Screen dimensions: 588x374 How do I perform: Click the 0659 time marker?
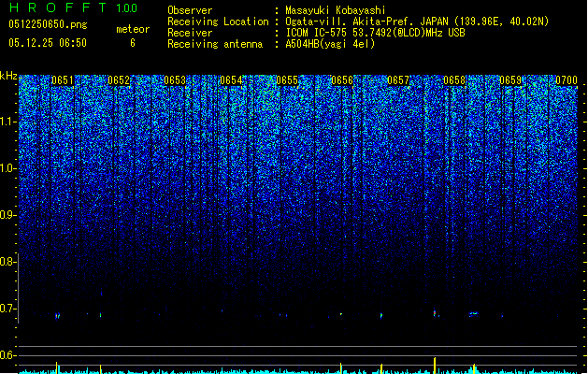(510, 80)
